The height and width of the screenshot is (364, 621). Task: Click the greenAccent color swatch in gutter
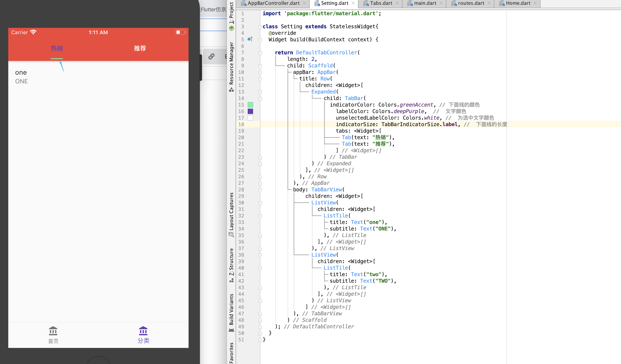250,105
